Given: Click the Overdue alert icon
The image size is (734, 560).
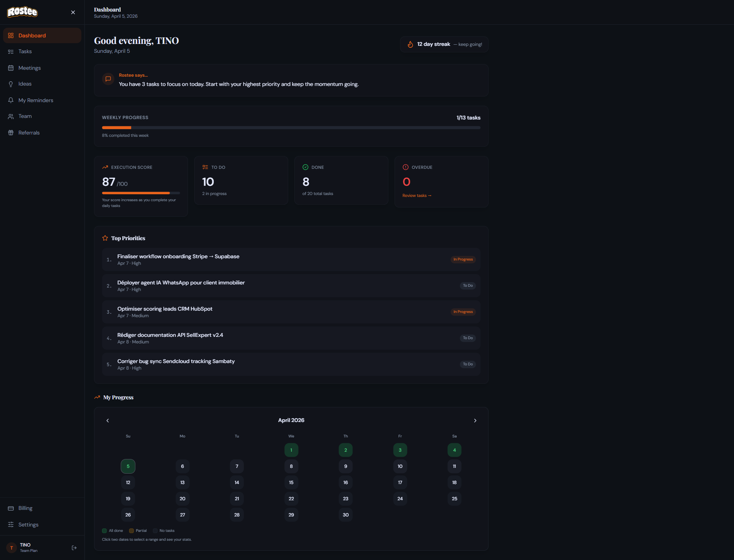Looking at the screenshot, I should pyautogui.click(x=405, y=167).
